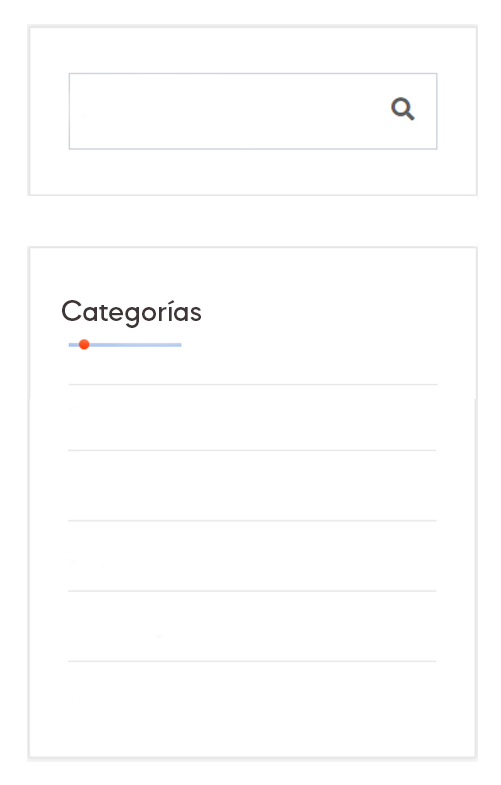The image size is (501, 785).
Task: Click the left edge of the search box
Action: pos(75,111)
